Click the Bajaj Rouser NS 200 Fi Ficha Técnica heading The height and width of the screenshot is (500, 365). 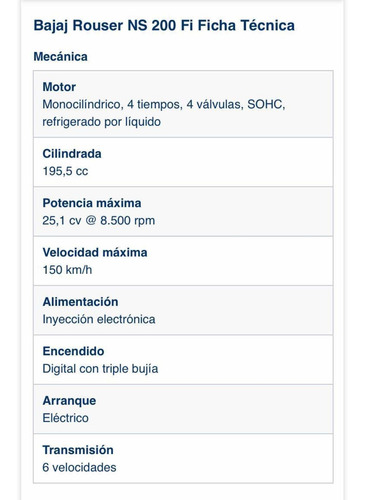(164, 26)
